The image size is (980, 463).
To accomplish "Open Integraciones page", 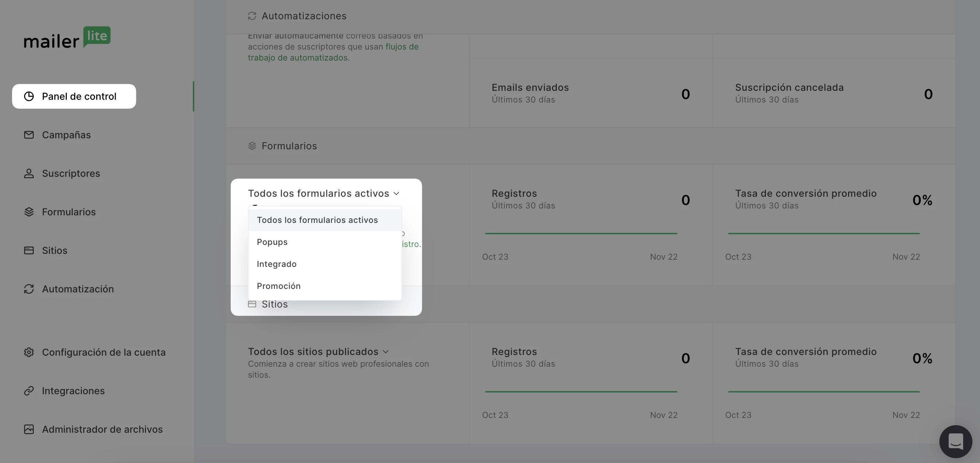I will click(x=73, y=391).
